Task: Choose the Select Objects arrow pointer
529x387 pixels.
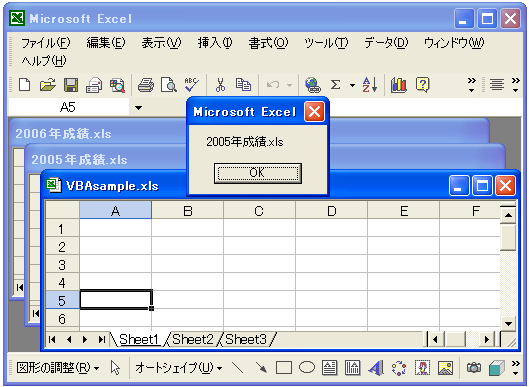Action: coord(115,367)
